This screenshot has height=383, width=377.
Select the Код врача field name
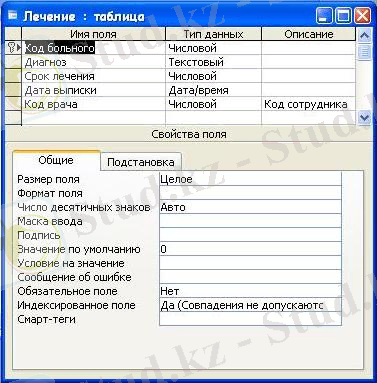(93, 104)
